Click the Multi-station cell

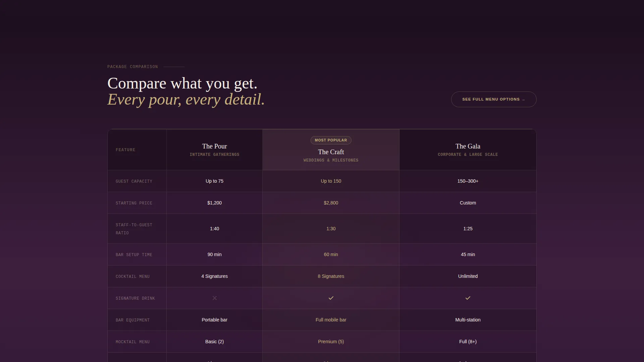click(x=468, y=320)
